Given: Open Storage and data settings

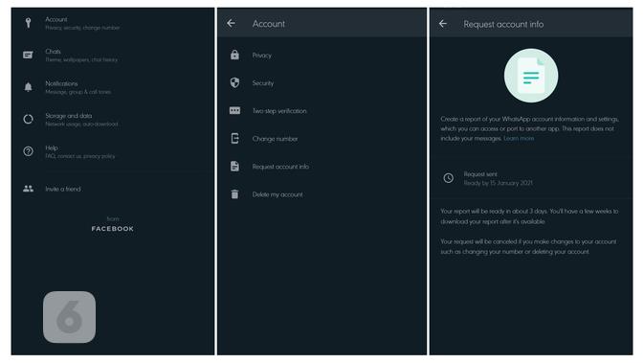Looking at the screenshot, I should 113,119.
